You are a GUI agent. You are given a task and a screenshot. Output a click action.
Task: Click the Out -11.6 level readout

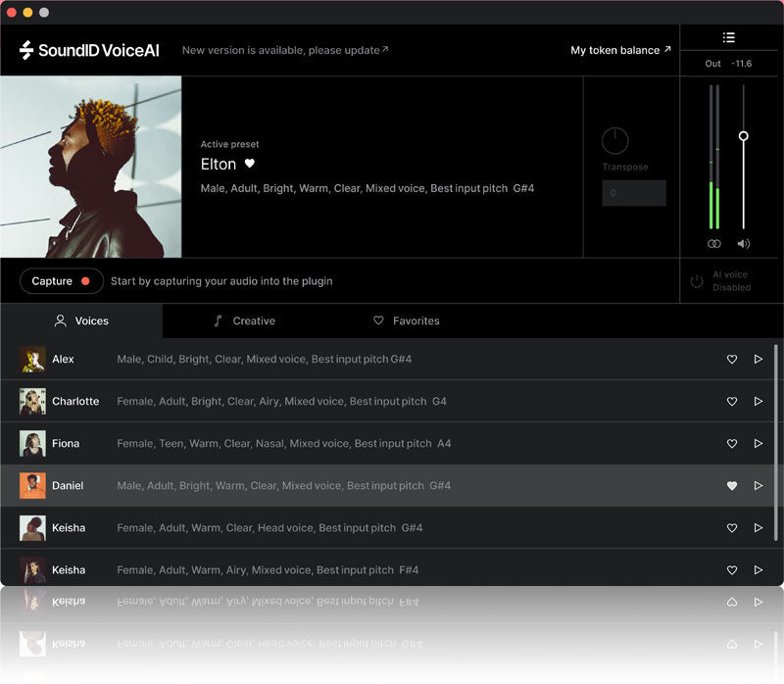[x=728, y=64]
